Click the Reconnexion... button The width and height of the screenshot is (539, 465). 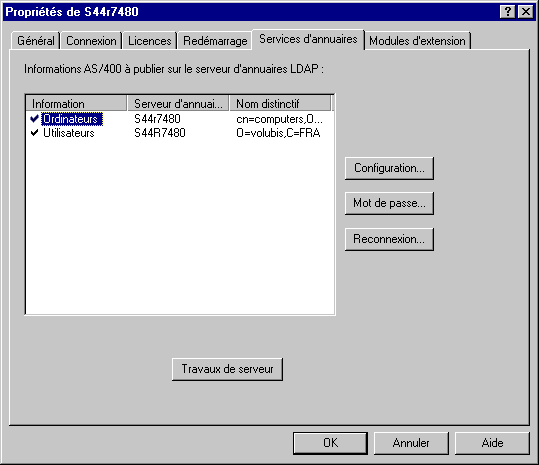coord(389,239)
